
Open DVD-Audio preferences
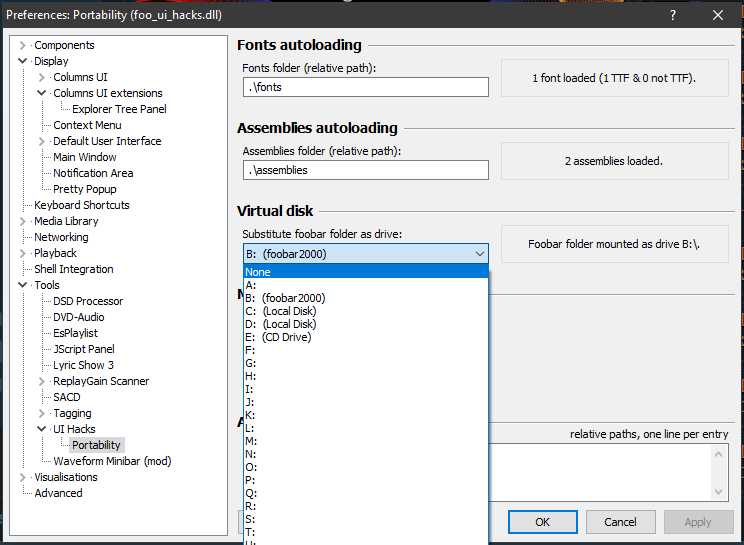pos(79,317)
